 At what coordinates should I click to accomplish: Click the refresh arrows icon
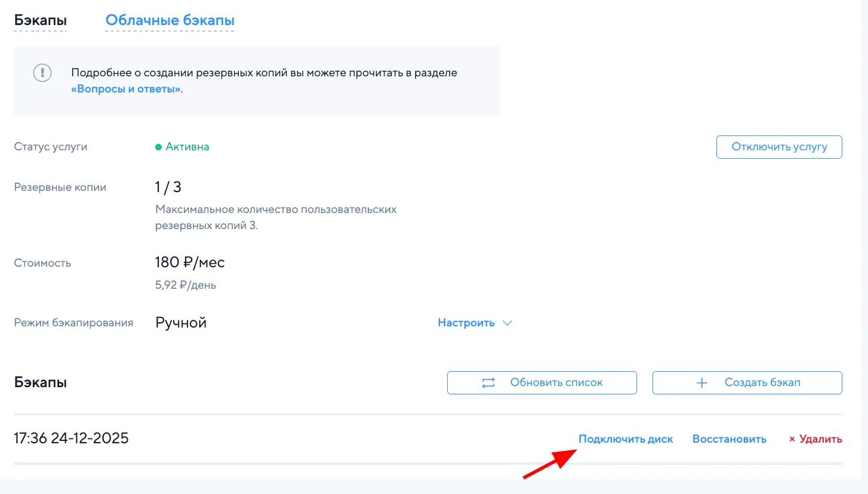tap(488, 383)
